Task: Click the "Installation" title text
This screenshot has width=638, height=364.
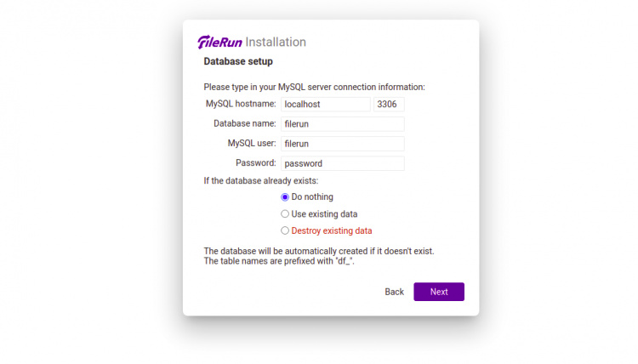Action: pos(276,43)
